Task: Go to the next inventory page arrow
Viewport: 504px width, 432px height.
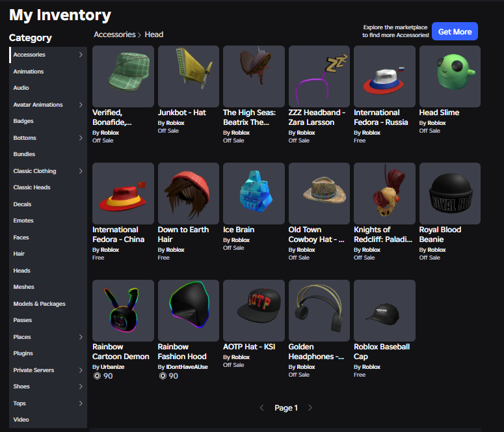Action: [310, 408]
